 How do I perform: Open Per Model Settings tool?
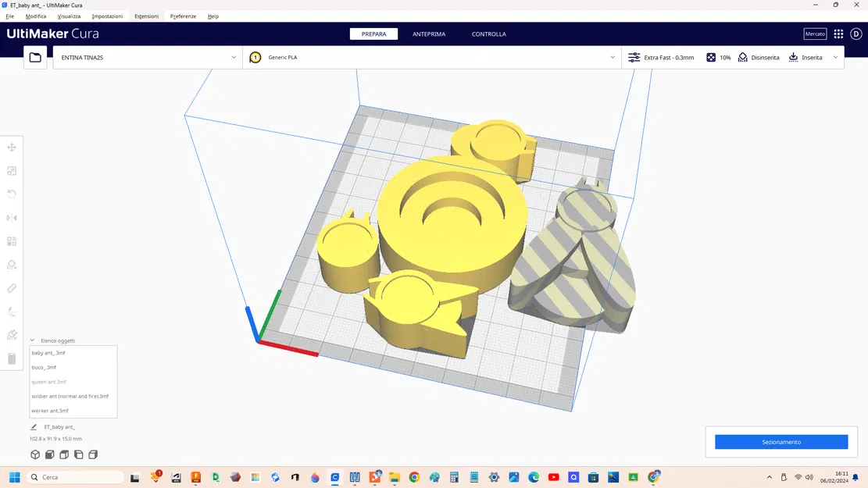pos(12,240)
